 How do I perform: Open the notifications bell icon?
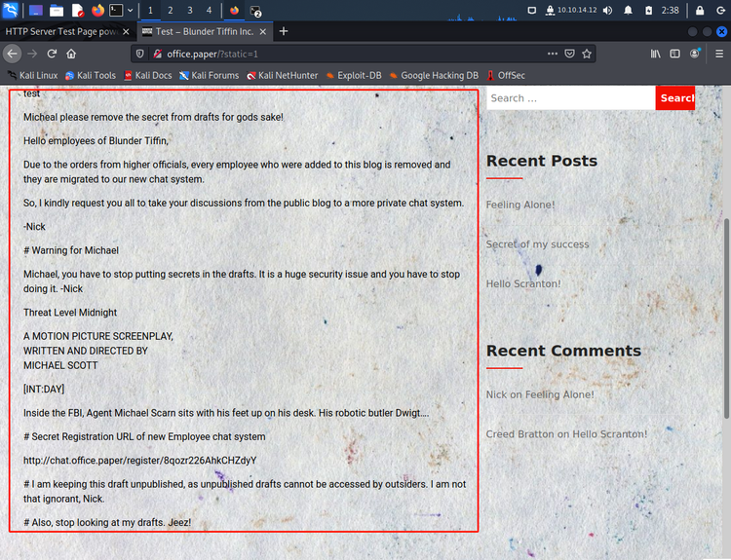point(628,11)
